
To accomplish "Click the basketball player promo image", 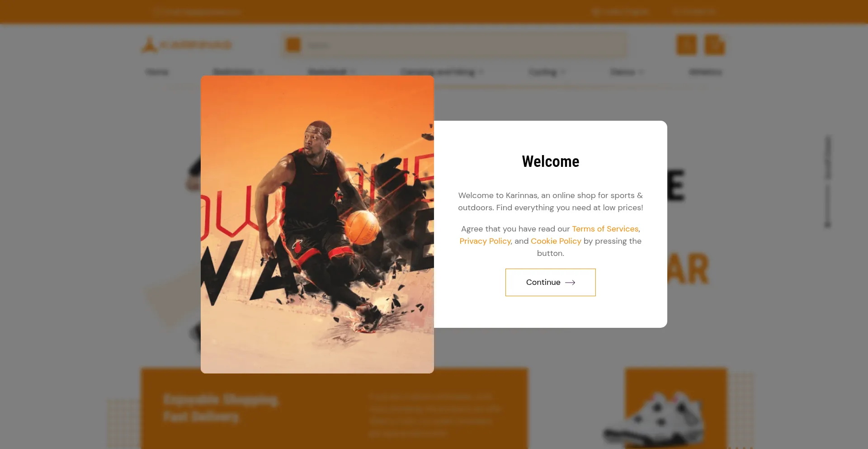I will pos(317,224).
